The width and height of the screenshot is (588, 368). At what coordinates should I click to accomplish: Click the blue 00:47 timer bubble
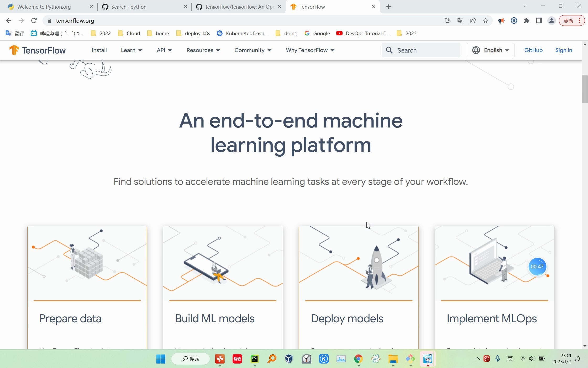click(537, 267)
